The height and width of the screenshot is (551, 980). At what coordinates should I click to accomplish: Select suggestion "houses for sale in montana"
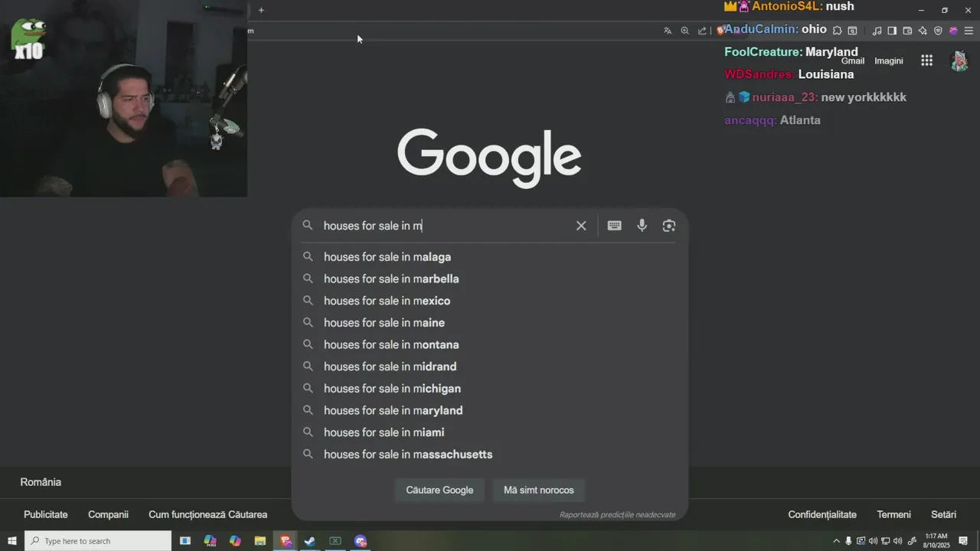click(490, 344)
